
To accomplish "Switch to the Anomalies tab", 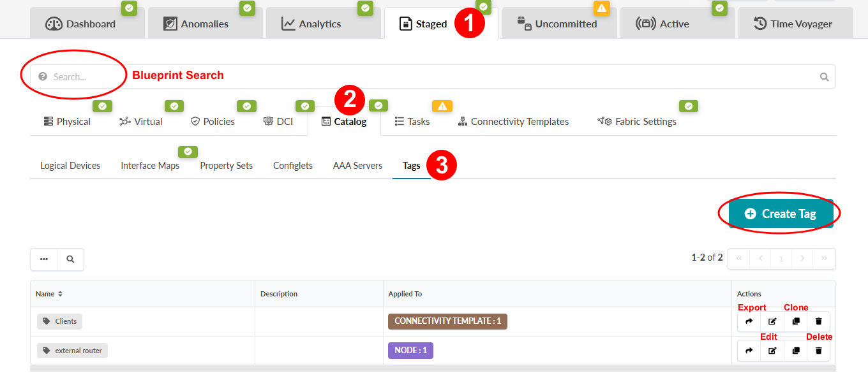I will 206,24.
